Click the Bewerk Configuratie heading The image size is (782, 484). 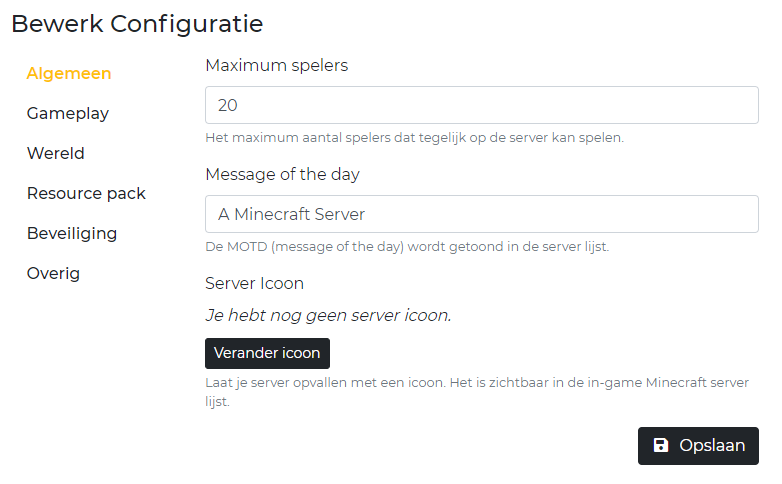137,23
